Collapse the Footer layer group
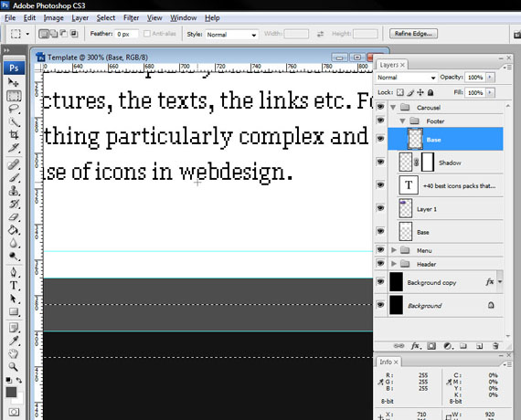This screenshot has height=420, width=521. click(x=402, y=121)
